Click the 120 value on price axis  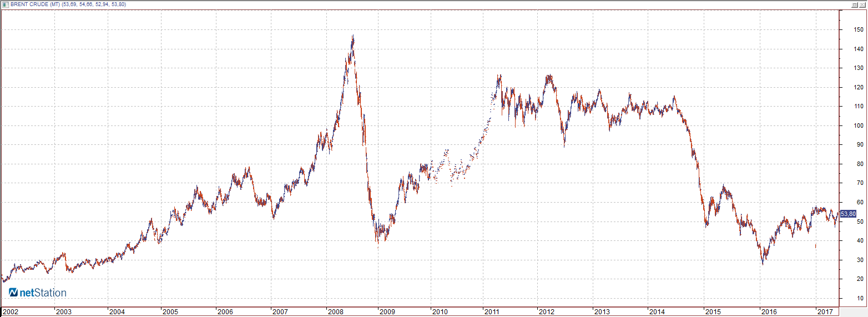pyautogui.click(x=858, y=88)
